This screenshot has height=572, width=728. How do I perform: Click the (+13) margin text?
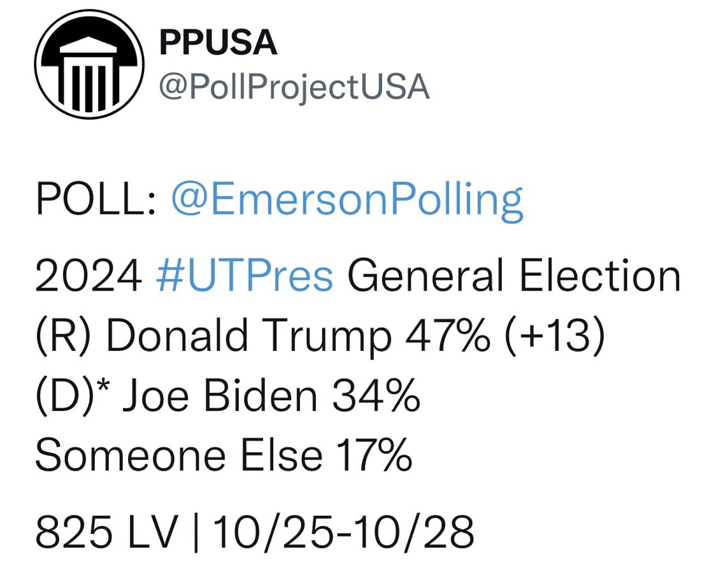point(555,336)
